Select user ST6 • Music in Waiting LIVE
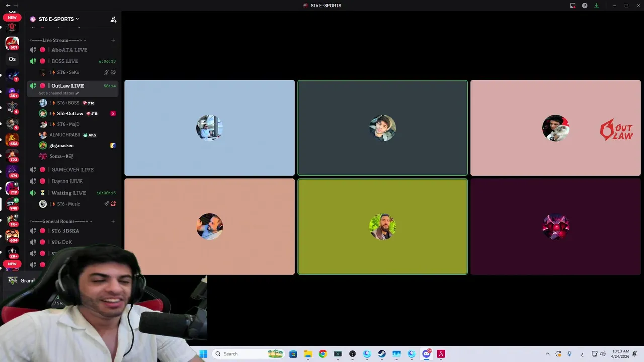Image resolution: width=644 pixels, height=362 pixels. tap(78, 204)
